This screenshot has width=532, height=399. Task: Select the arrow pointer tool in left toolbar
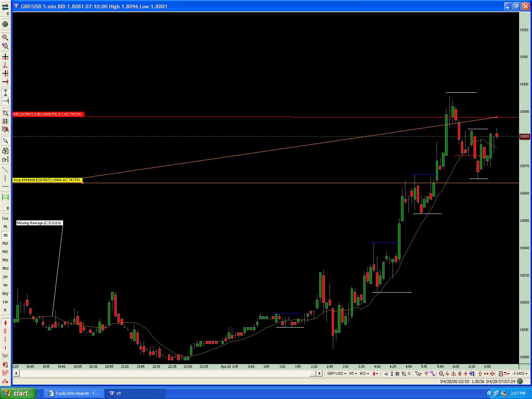[x=5, y=141]
